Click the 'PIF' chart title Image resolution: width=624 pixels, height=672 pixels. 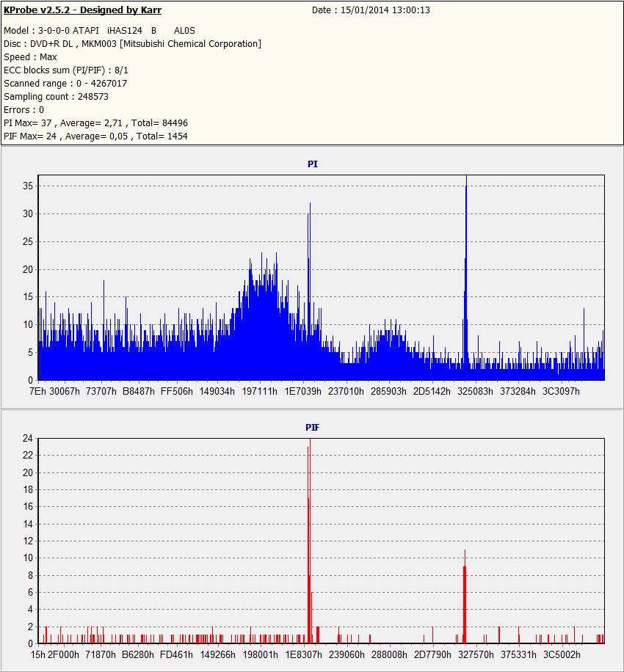point(312,427)
